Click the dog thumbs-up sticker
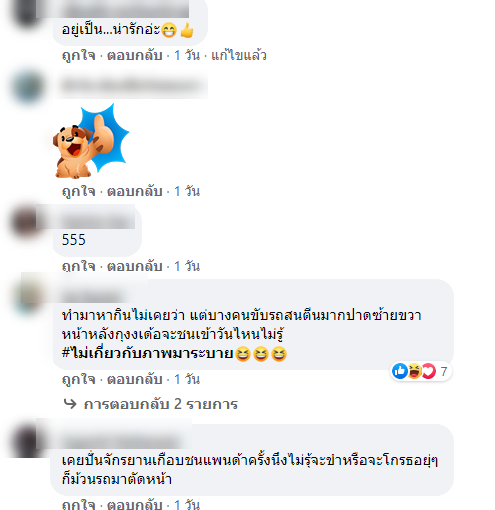The height and width of the screenshot is (510, 495). tap(91, 141)
